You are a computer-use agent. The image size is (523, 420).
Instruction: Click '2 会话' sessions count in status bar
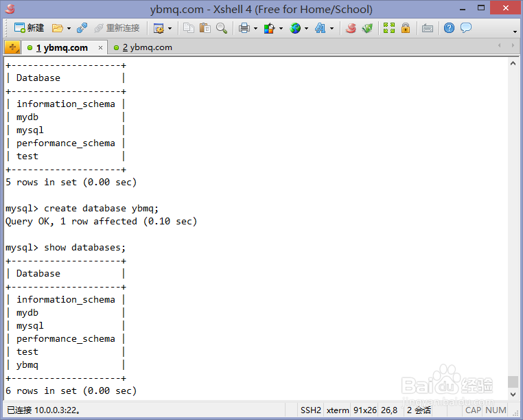tap(419, 410)
